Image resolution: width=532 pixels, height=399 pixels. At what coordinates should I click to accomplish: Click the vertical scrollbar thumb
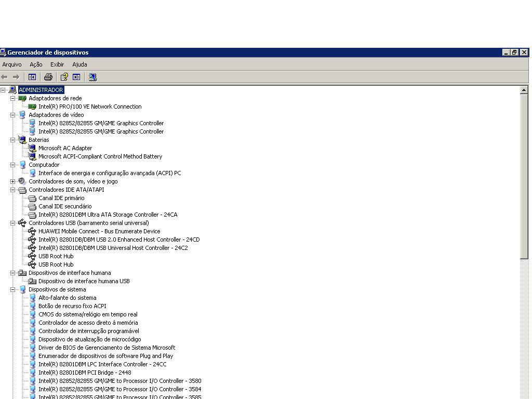pos(524,177)
